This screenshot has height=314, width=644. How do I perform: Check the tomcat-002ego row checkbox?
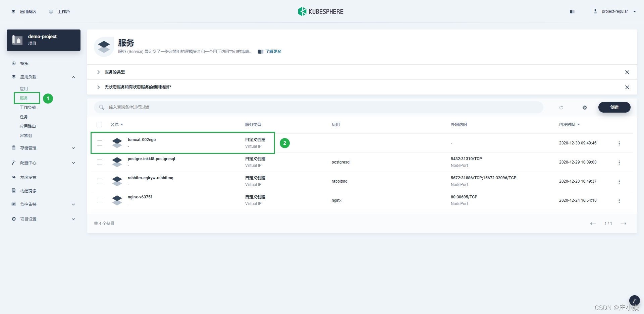tap(100, 143)
